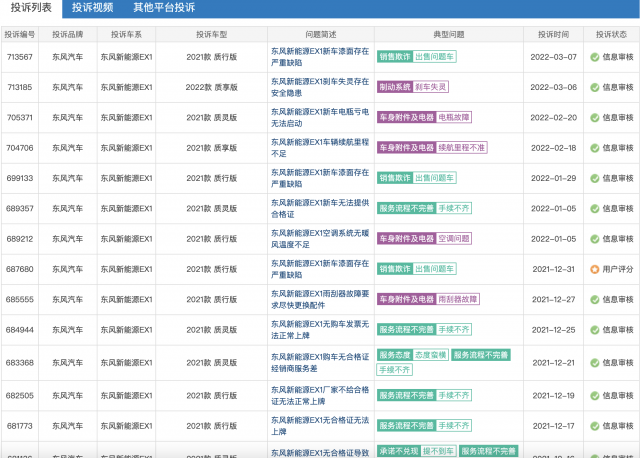Image resolution: width=640 pixels, height=458 pixels.
Task: Open the 刹车失灵存在安全隐患 complaint link
Action: click(320, 87)
